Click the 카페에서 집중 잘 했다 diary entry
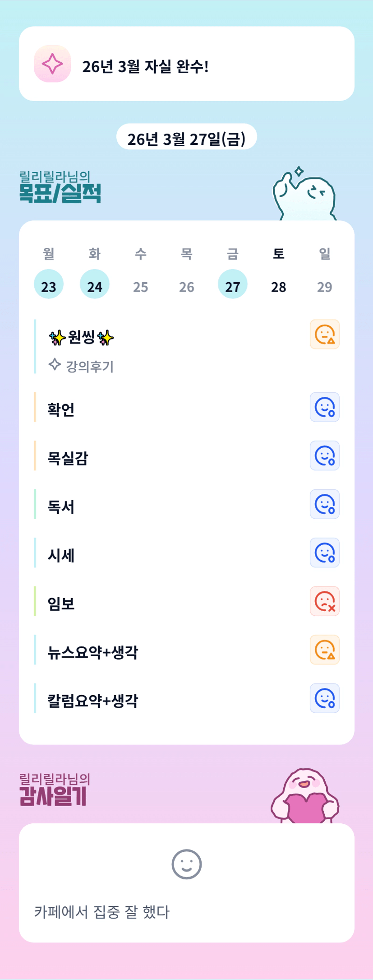The image size is (373, 980). pos(102,912)
